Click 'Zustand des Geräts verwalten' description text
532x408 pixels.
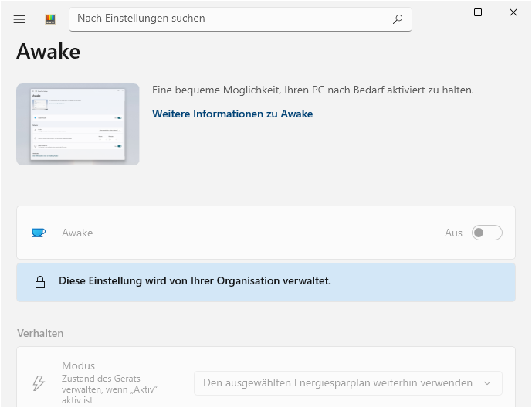pyautogui.click(x=109, y=389)
